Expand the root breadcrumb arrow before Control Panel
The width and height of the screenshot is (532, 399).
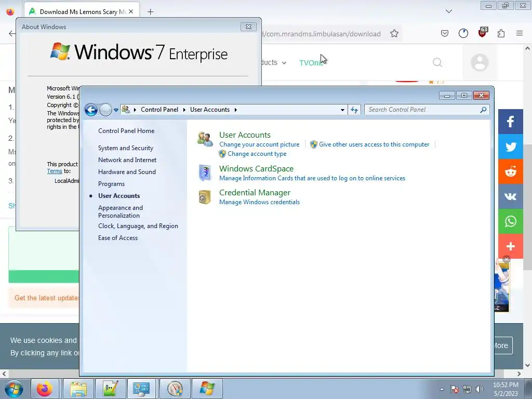135,110
